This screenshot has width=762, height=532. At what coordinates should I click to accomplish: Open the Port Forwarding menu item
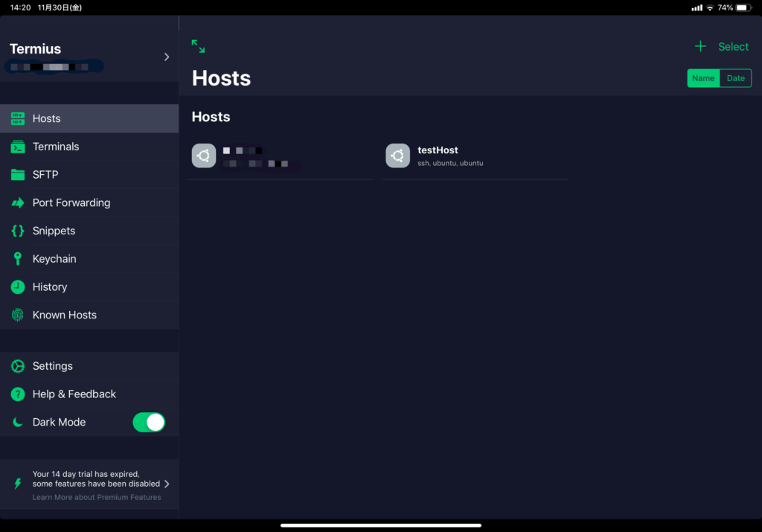[x=89, y=202]
